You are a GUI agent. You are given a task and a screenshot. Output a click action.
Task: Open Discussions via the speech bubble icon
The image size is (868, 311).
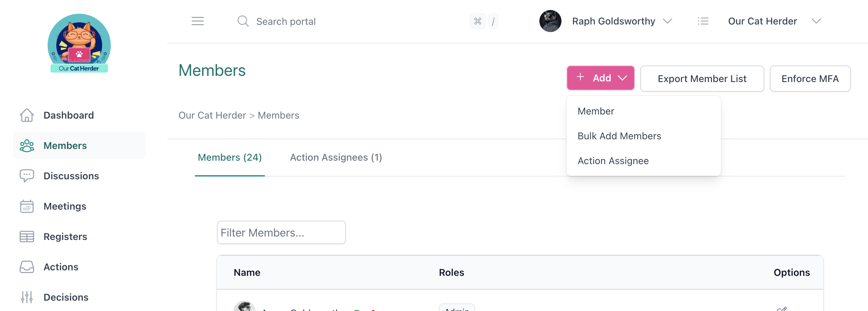[x=27, y=176]
